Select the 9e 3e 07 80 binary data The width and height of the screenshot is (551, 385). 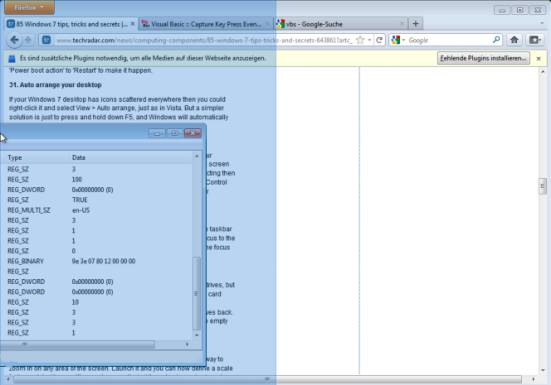click(103, 261)
